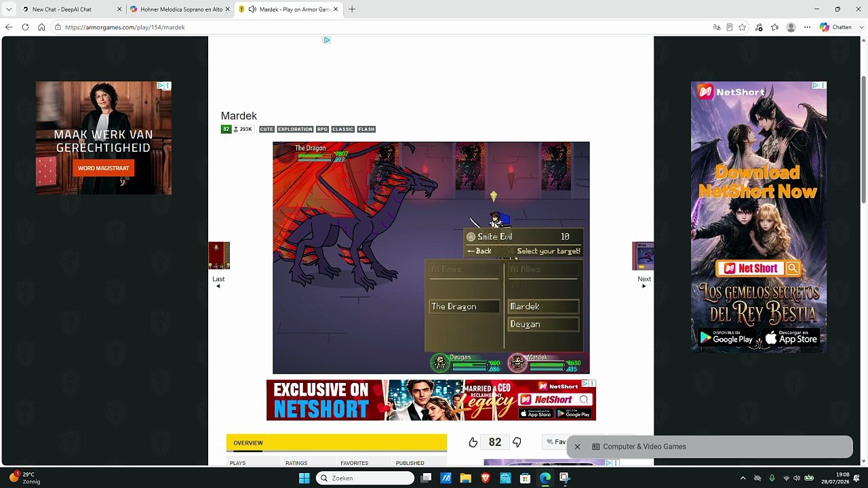
Task: Add this page to favorites
Action: (x=743, y=27)
